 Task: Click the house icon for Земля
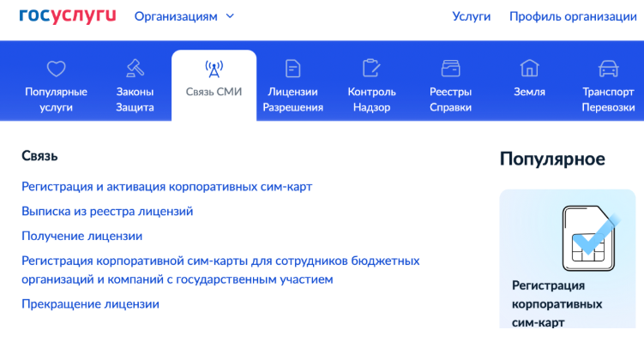pyautogui.click(x=529, y=69)
